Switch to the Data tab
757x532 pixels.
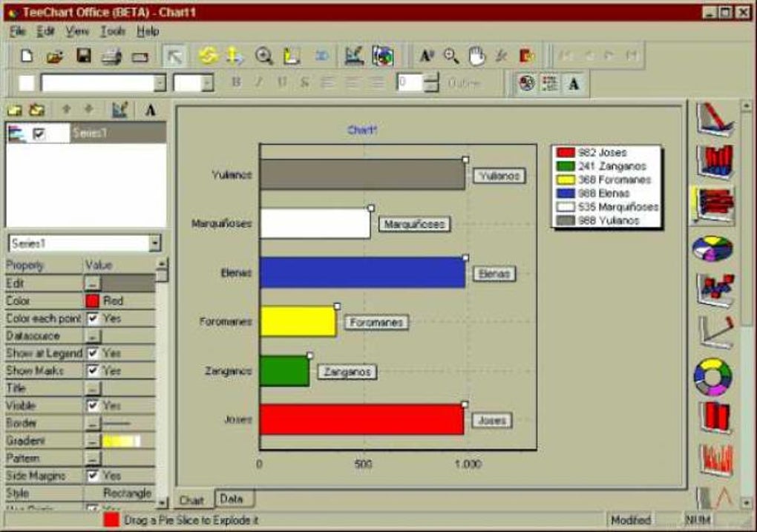pos(232,500)
